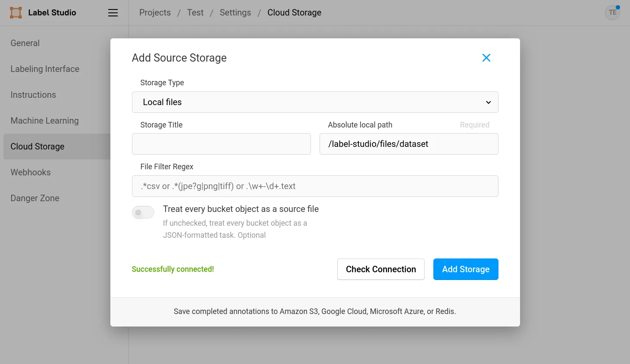This screenshot has width=630, height=364.
Task: Open the Danger Zone section
Action: (x=34, y=198)
